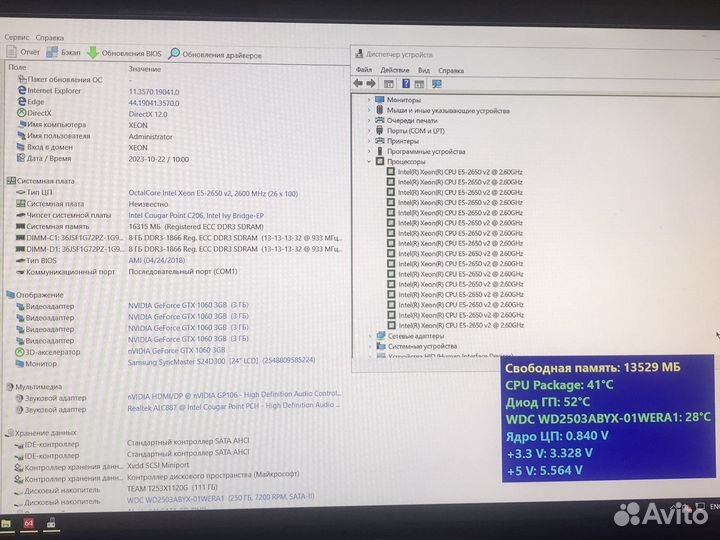This screenshot has width=720, height=540.
Task: Expand the Мониторы device category
Action: pos(369,101)
